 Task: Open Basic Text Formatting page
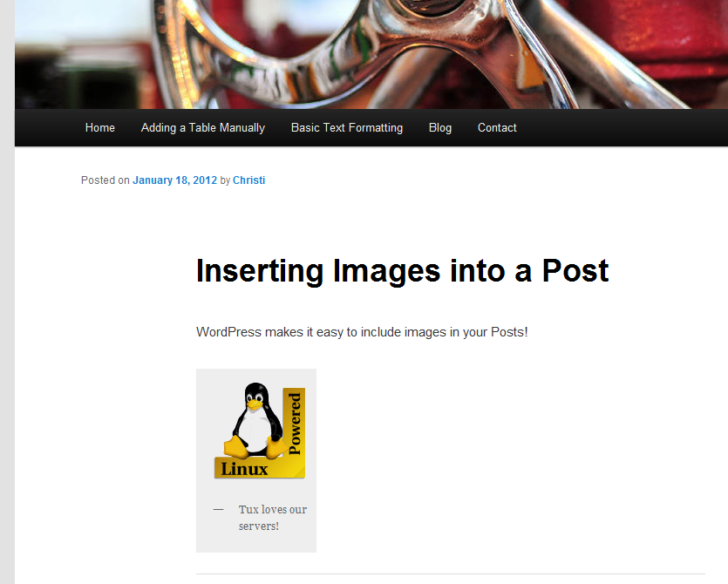coord(346,127)
